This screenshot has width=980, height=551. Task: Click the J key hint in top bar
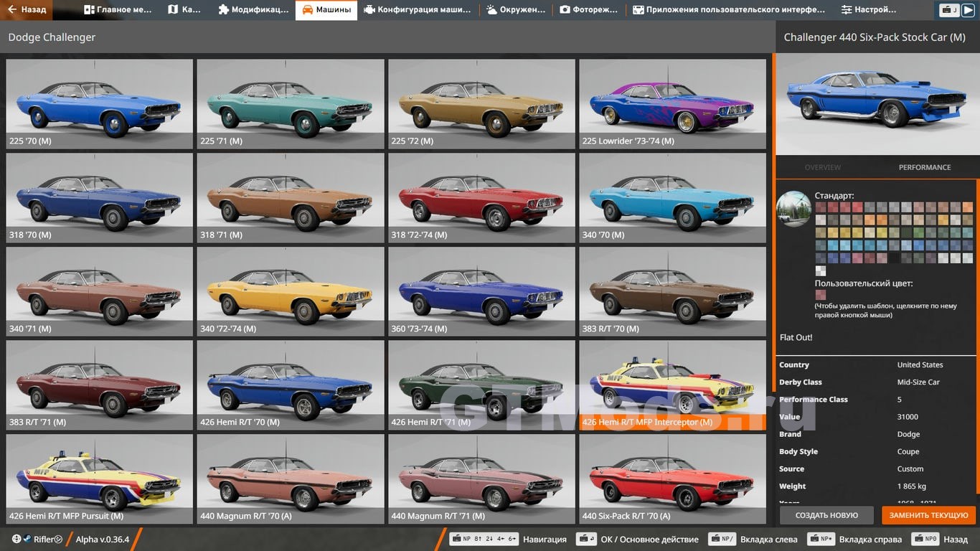click(x=949, y=10)
